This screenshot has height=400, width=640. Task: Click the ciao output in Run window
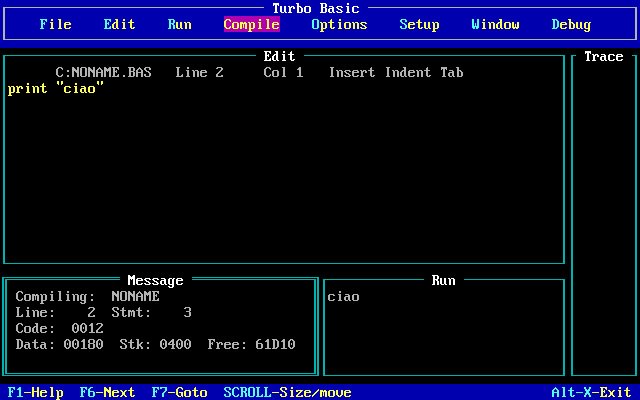click(343, 297)
